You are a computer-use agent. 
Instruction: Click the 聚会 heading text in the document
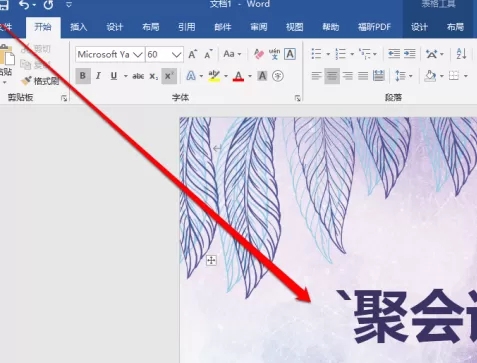tap(409, 317)
